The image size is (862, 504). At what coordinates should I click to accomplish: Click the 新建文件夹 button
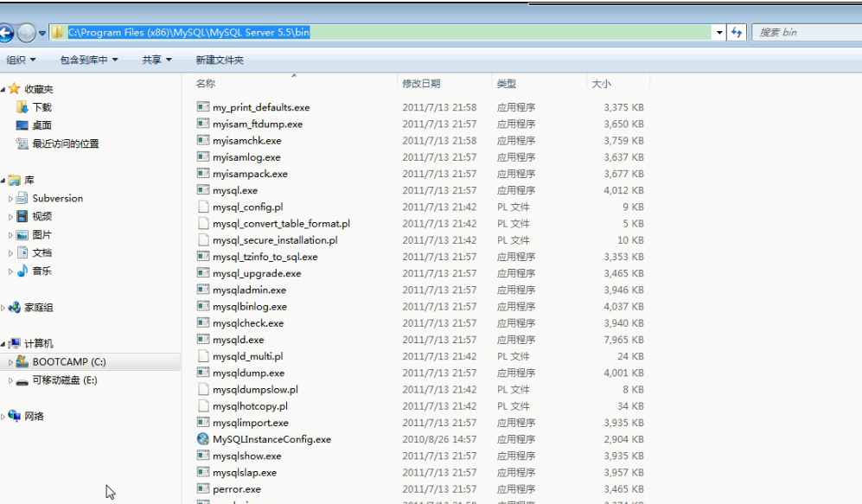click(x=220, y=60)
